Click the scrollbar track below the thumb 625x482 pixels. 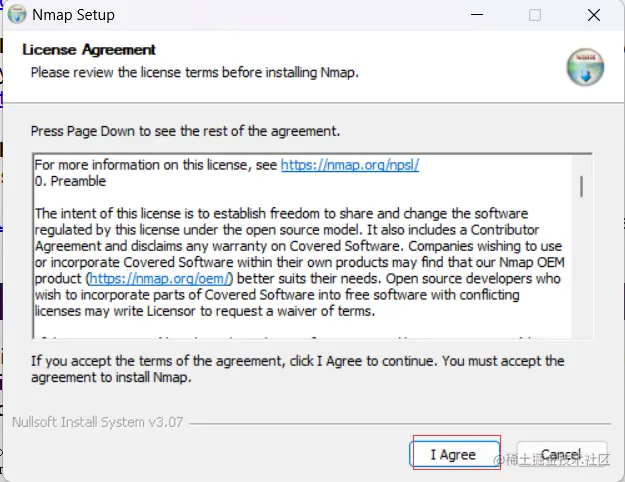coord(582,267)
